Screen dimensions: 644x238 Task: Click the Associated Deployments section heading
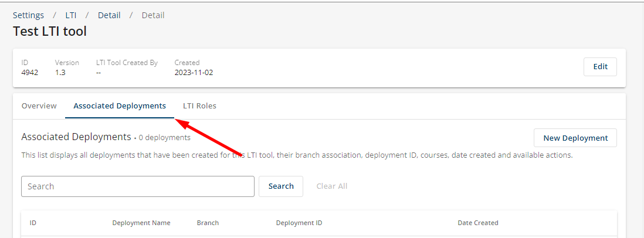point(76,137)
